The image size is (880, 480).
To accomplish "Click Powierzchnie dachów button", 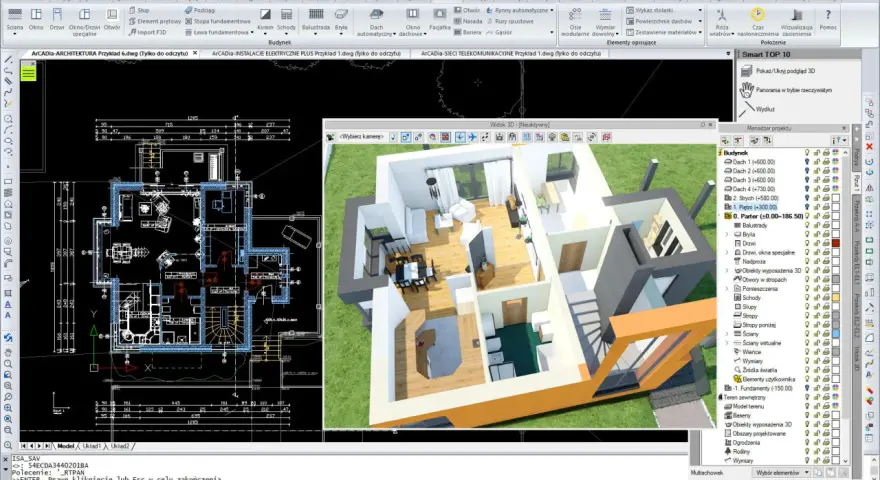I will pyautogui.click(x=659, y=21).
